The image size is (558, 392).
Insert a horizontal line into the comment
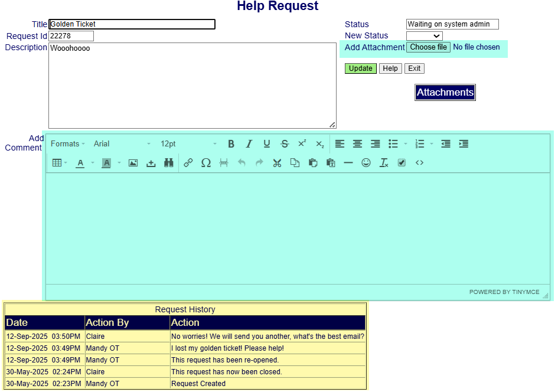tap(348, 162)
